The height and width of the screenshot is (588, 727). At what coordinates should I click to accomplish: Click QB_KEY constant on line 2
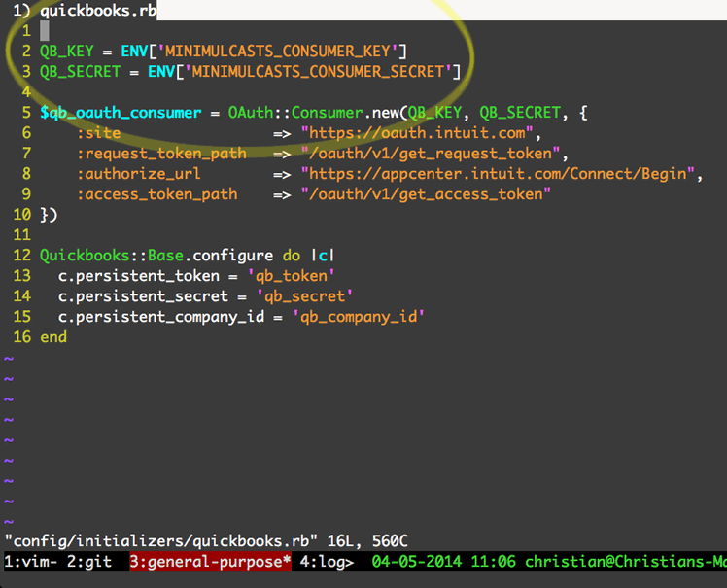coord(67,51)
